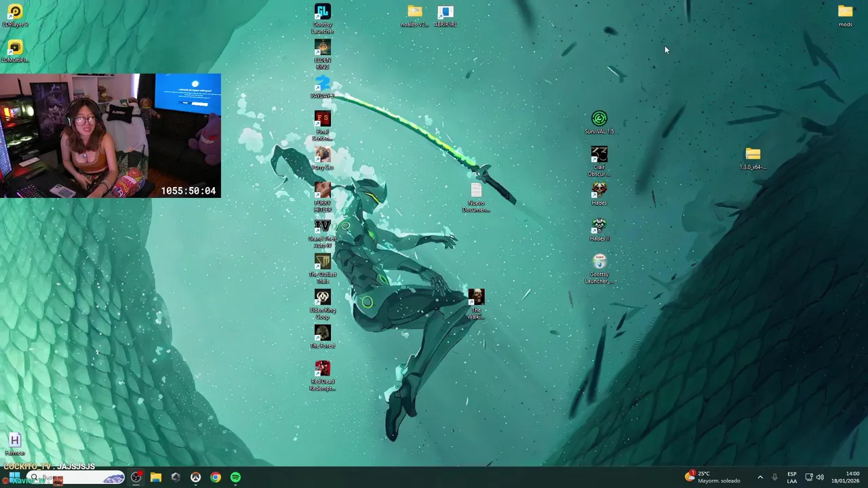Viewport: 868px width, 488px height.
Task: Select The Walking Dead shortcut icon
Action: [x=476, y=305]
